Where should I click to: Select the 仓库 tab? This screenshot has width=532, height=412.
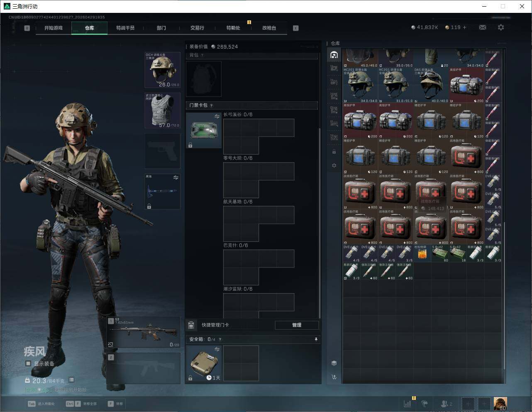[90, 28]
